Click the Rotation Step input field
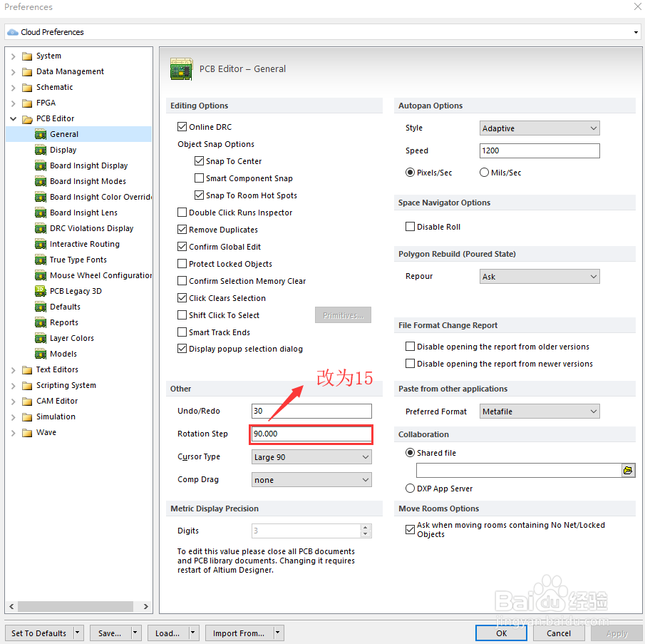Viewport: 645px width, 644px height. (x=311, y=434)
